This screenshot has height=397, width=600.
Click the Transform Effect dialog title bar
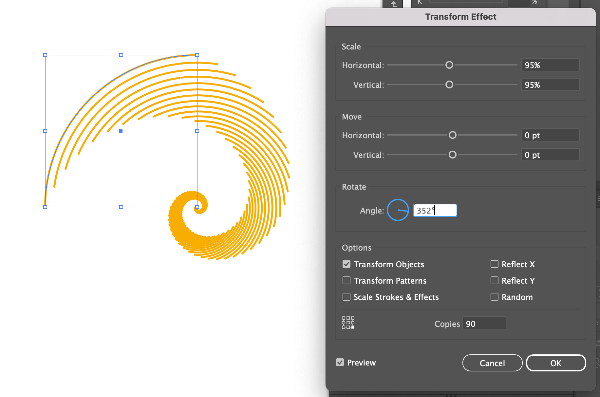(461, 17)
